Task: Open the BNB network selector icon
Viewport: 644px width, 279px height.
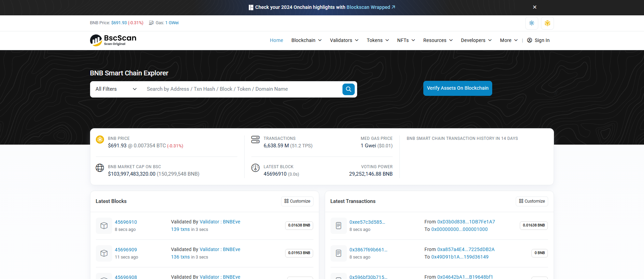Action: tap(547, 23)
